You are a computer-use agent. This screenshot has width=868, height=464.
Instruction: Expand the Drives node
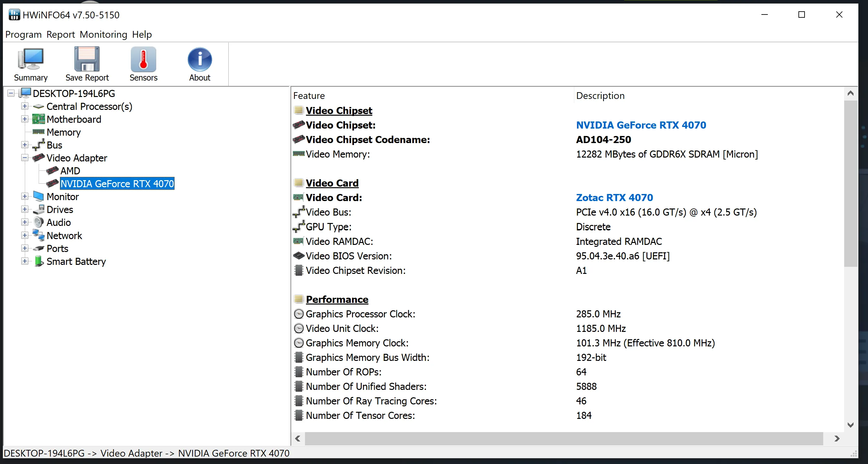pyautogui.click(x=24, y=209)
